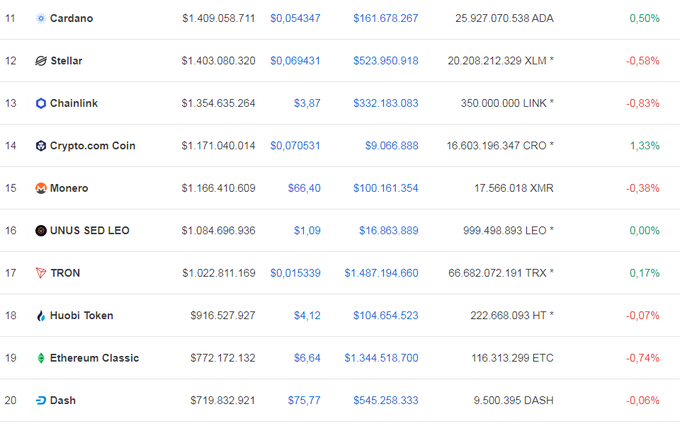
Task: Click Crypto.com Coin volume $9.066.888
Action: tap(392, 146)
